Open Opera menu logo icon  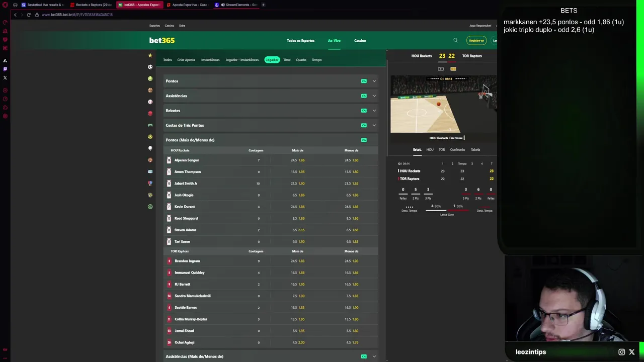(x=5, y=5)
